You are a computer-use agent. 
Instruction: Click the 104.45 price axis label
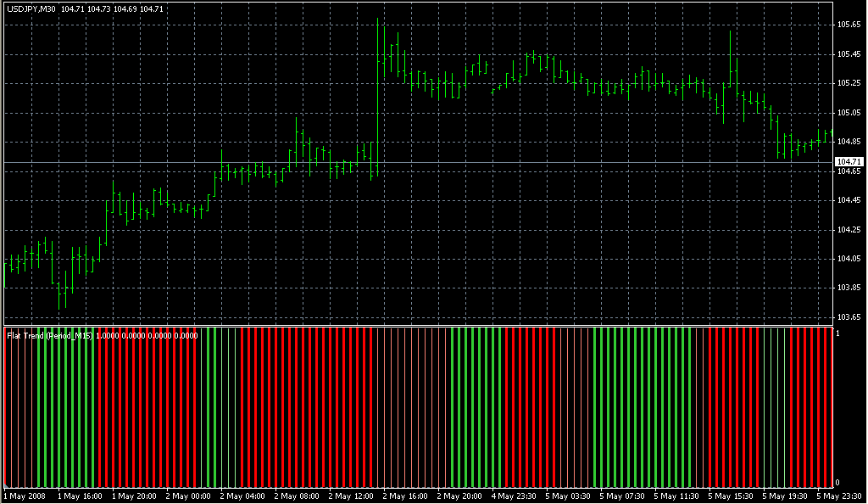point(849,200)
